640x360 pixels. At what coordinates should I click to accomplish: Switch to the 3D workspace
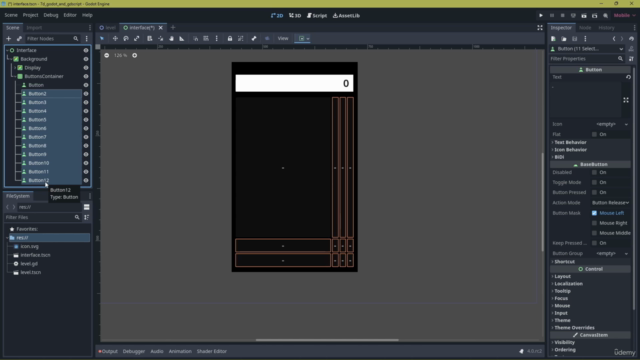[295, 16]
